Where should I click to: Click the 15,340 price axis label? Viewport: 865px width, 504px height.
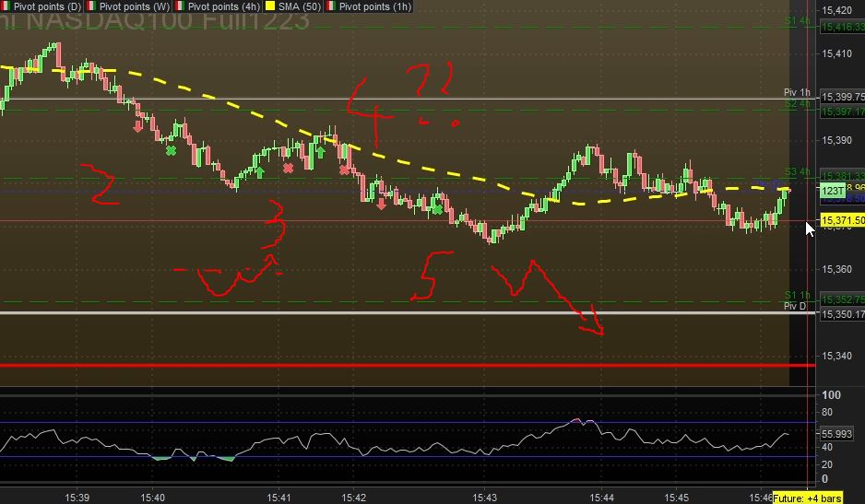pyautogui.click(x=836, y=357)
